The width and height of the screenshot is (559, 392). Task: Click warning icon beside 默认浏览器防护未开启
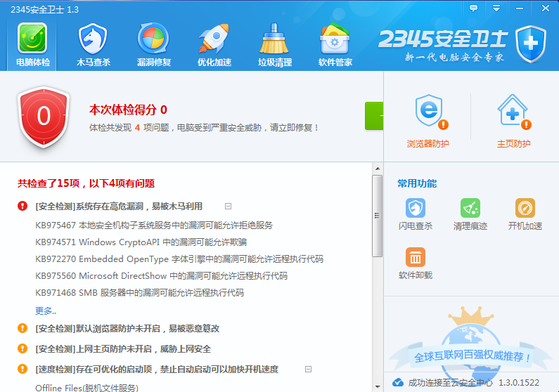(x=23, y=328)
